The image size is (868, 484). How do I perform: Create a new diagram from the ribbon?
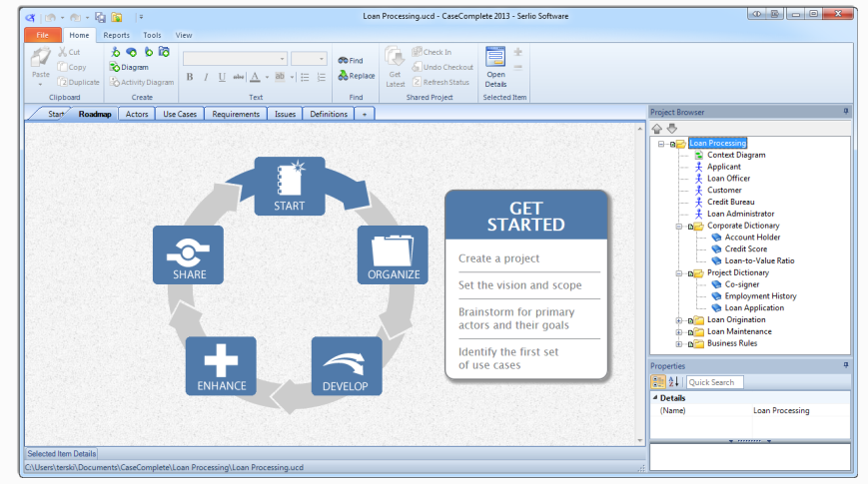129,68
